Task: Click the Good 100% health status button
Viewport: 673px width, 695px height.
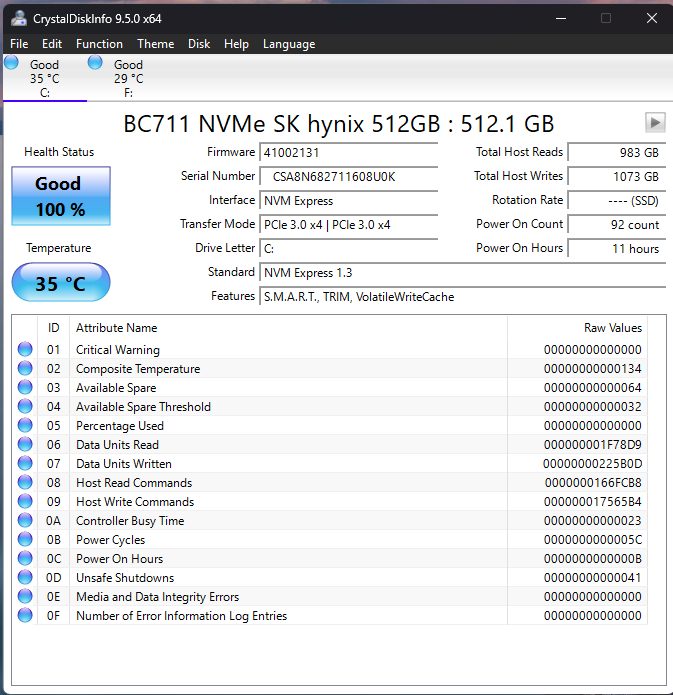Action: pyautogui.click(x=61, y=196)
